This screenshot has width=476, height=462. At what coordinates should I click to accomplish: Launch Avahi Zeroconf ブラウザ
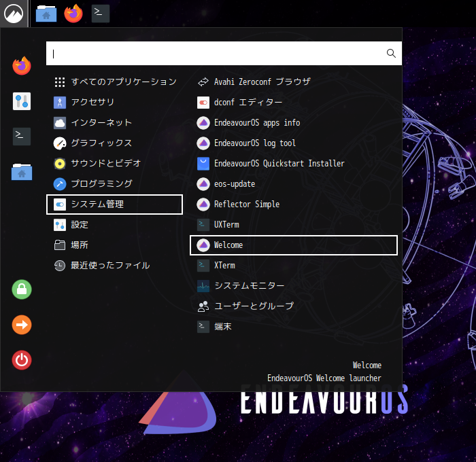coord(294,82)
